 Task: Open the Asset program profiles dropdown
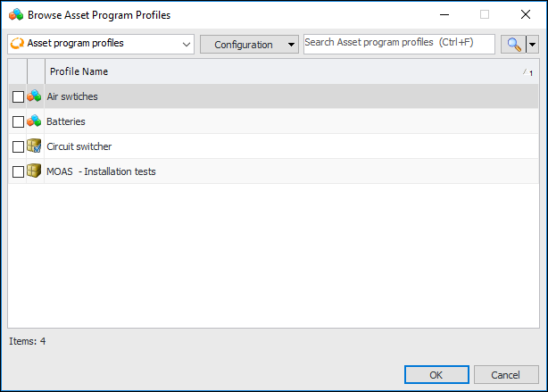[187, 44]
